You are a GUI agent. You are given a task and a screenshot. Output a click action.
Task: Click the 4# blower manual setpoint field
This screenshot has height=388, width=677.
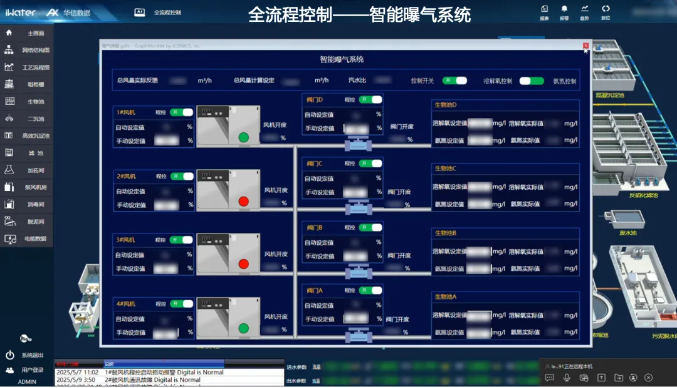tap(165, 333)
